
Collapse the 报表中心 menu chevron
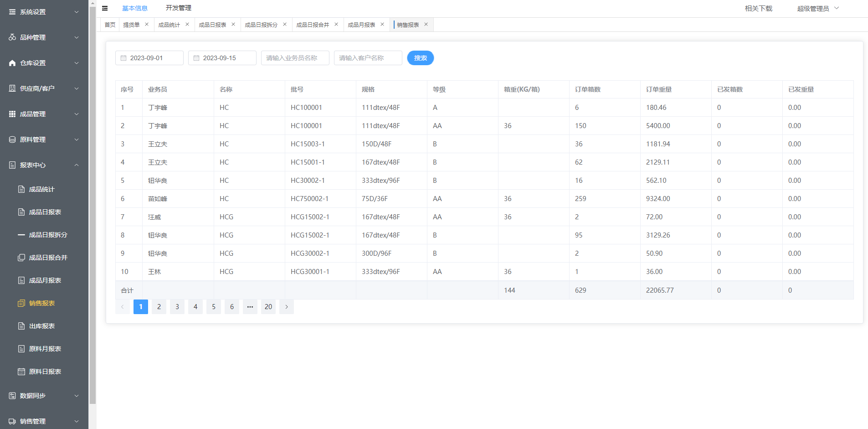77,165
